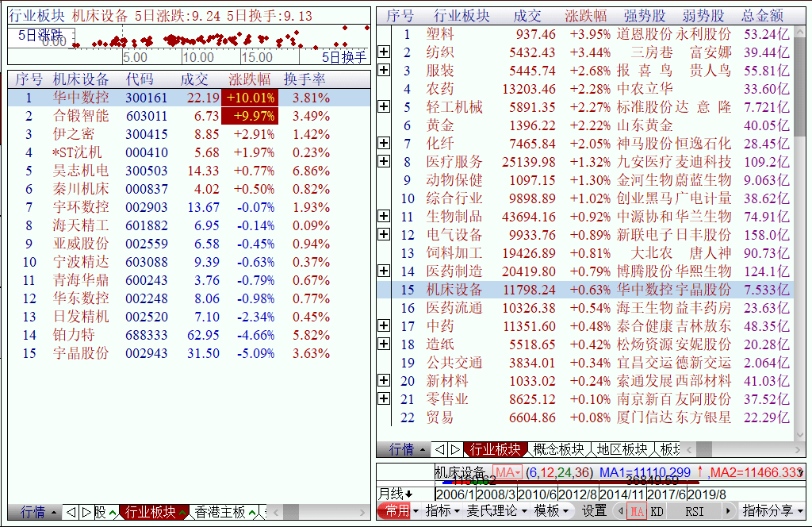Image resolution: width=812 pixels, height=527 pixels.
Task: Open the 月线 period selector
Action: pyautogui.click(x=395, y=494)
